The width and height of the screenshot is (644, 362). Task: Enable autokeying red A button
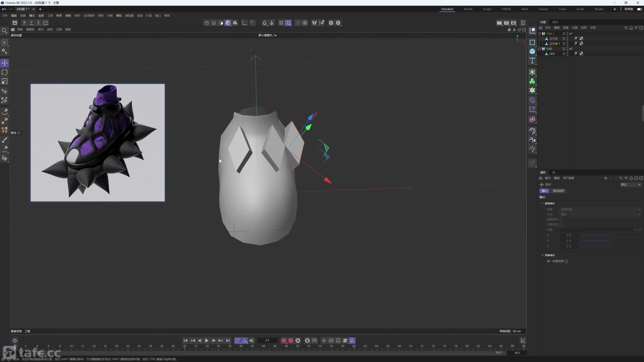[x=291, y=340]
